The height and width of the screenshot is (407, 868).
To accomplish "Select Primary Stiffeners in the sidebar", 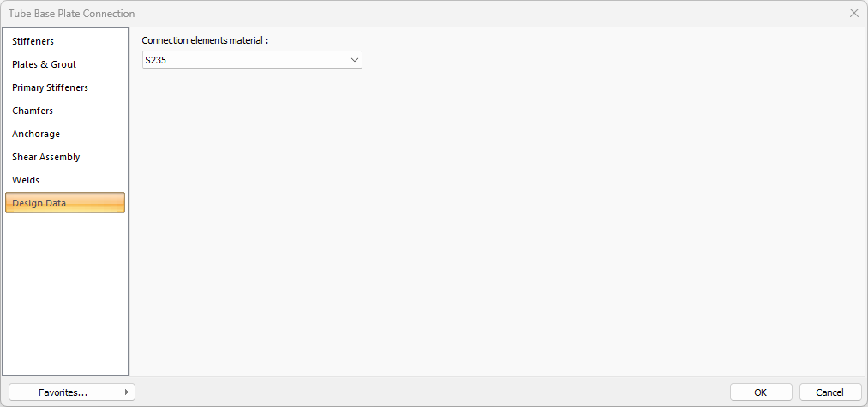I will [50, 87].
